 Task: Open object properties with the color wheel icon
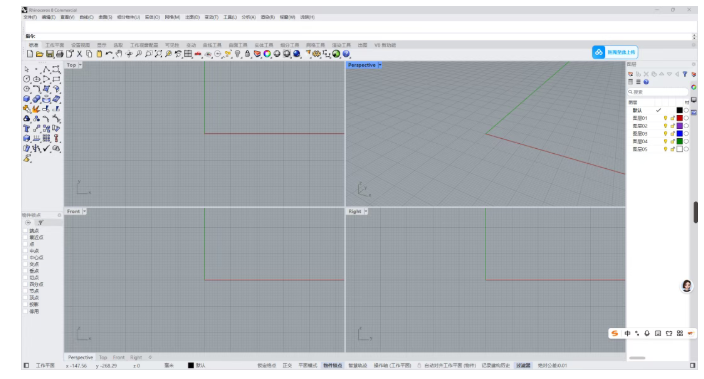pyautogui.click(x=267, y=54)
